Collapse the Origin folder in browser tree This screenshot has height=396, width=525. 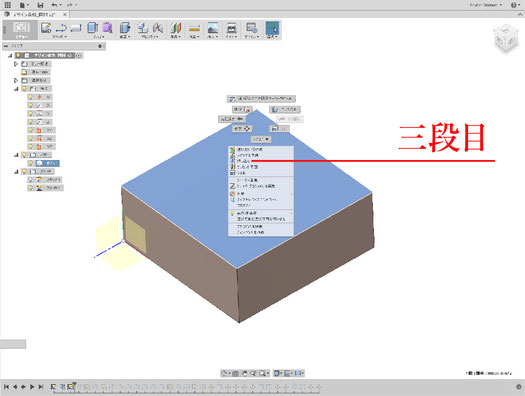pos(16,89)
